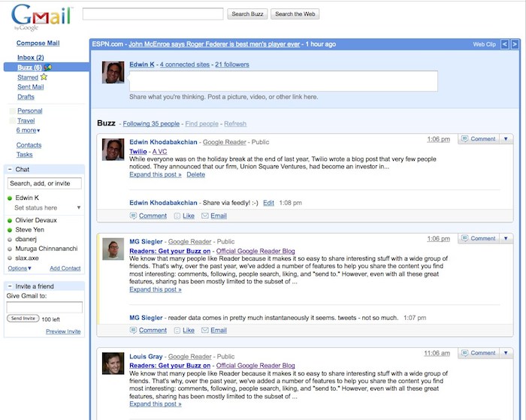Expand the 6 more labels list

click(x=29, y=130)
